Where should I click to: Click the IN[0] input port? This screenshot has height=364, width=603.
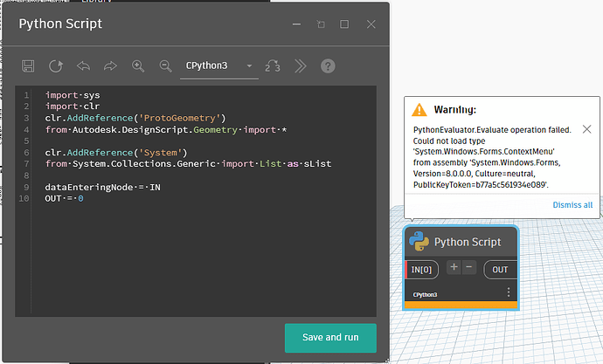coord(421,270)
